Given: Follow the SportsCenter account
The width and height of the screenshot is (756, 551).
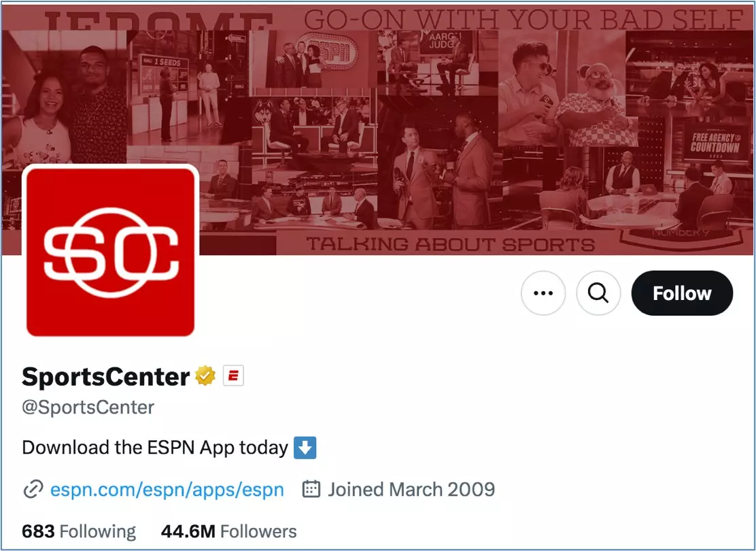Looking at the screenshot, I should pyautogui.click(x=682, y=293).
